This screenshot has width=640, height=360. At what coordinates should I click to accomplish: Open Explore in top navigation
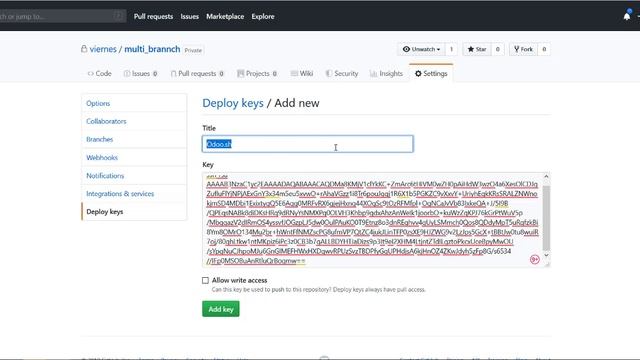point(263,16)
